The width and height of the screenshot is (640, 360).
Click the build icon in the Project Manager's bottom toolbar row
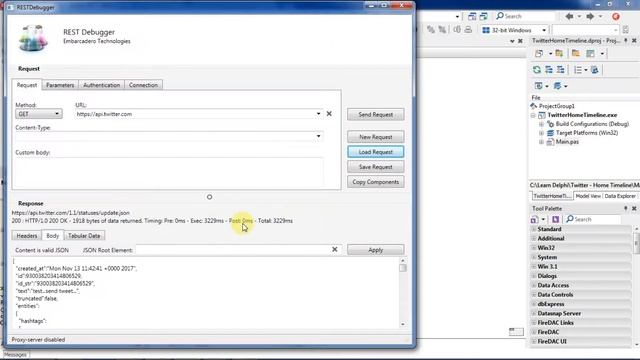(539, 86)
